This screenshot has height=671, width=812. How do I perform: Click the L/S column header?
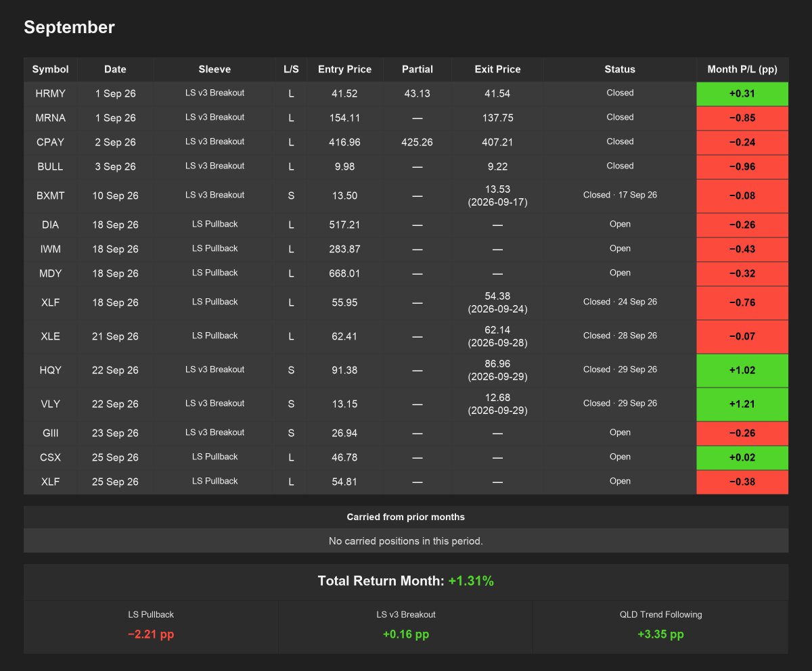coord(291,69)
